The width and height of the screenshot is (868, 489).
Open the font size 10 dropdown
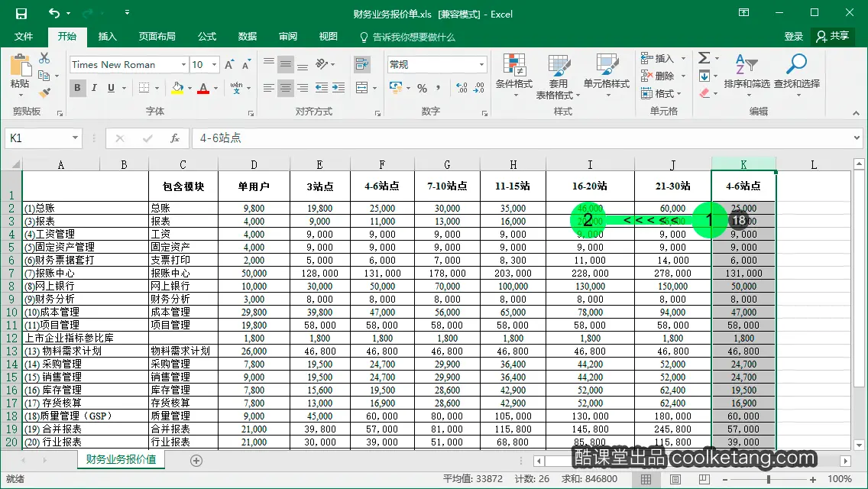pos(214,65)
